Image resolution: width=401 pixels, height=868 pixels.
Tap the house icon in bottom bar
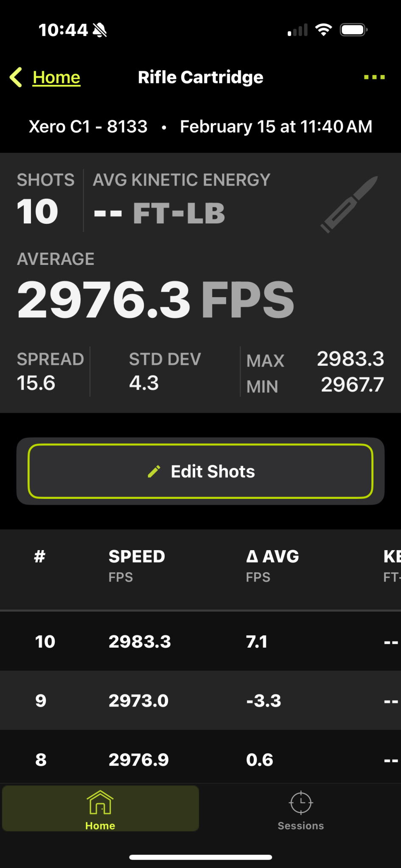[x=100, y=802]
